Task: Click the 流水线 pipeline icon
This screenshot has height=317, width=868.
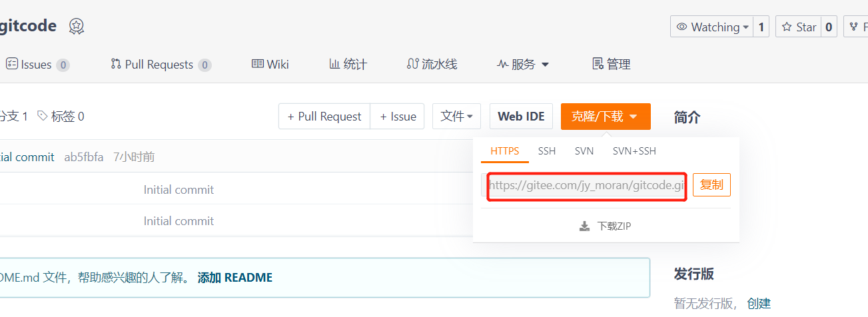Action: [412, 64]
